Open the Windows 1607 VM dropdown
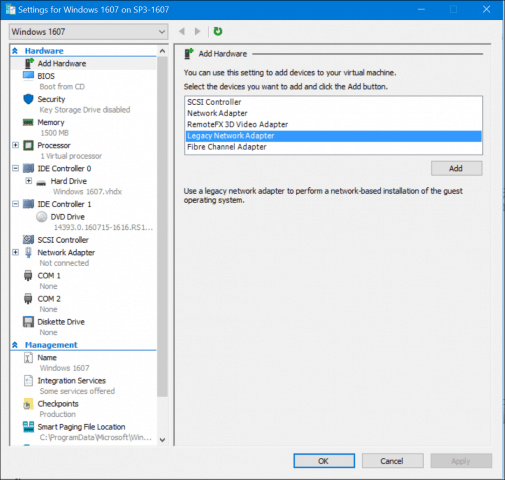The width and height of the screenshot is (505, 480). click(x=88, y=32)
